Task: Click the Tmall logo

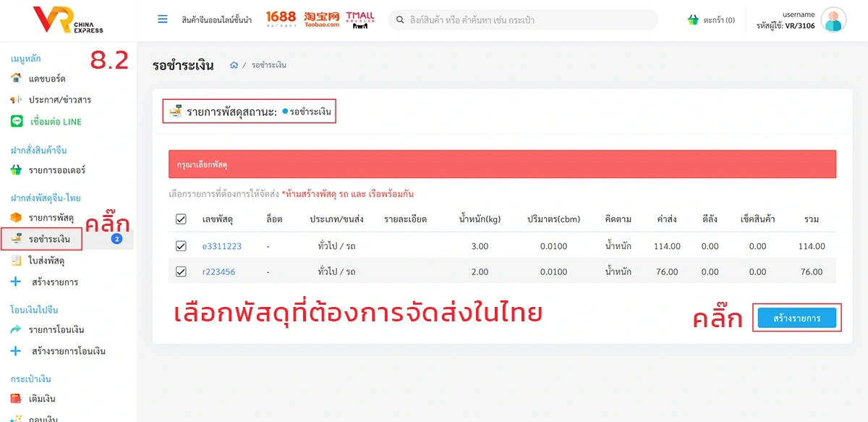Action: [x=359, y=20]
